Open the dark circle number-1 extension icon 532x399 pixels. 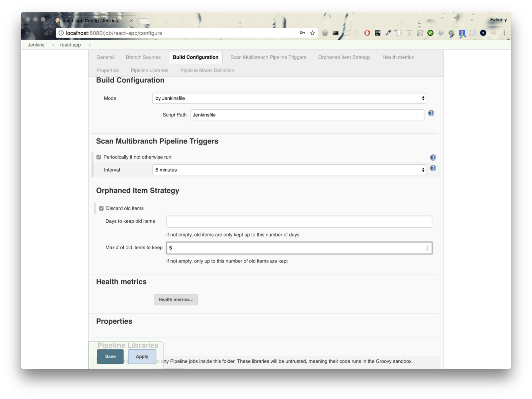(x=483, y=33)
